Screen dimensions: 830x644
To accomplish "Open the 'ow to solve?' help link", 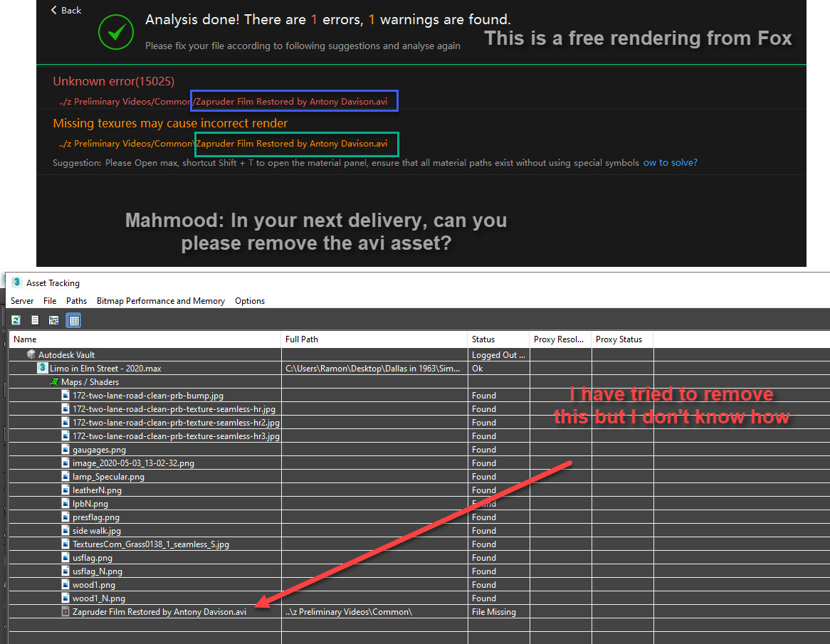I will point(670,162).
